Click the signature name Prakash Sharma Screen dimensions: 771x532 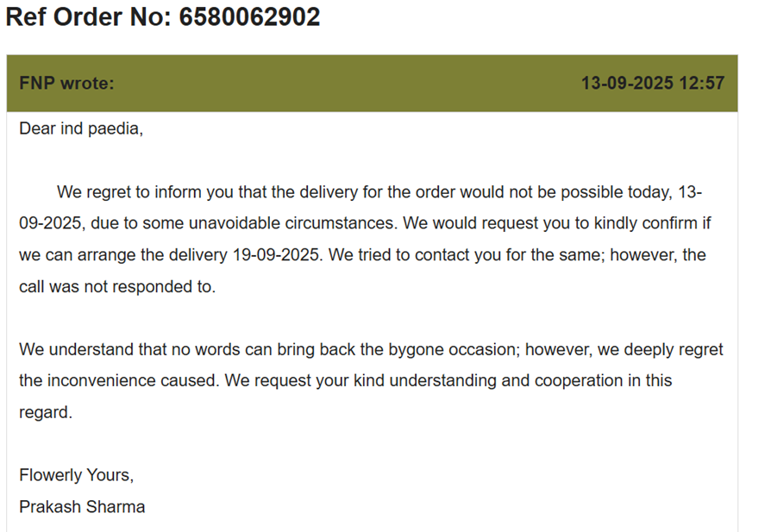(x=82, y=507)
